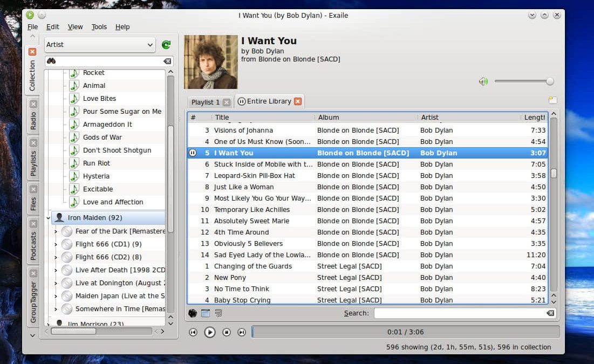Viewport: 594px width, 364px height.
Task: Close the Collection side panel tab
Action: tap(32, 52)
